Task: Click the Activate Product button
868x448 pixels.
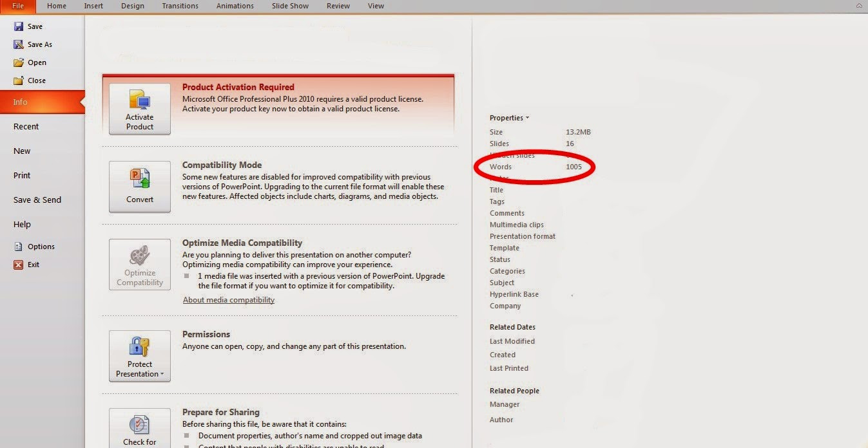Action: (140, 109)
